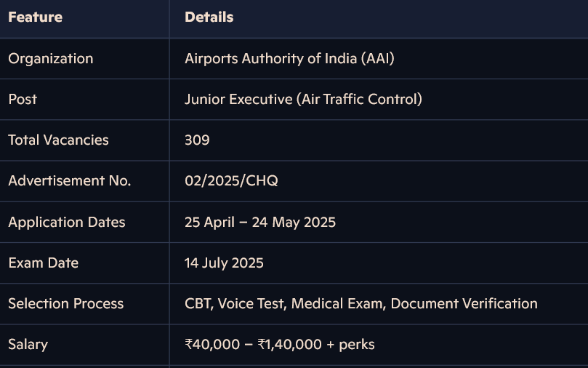
Task: Click the Details column header
Action: pos(209,17)
